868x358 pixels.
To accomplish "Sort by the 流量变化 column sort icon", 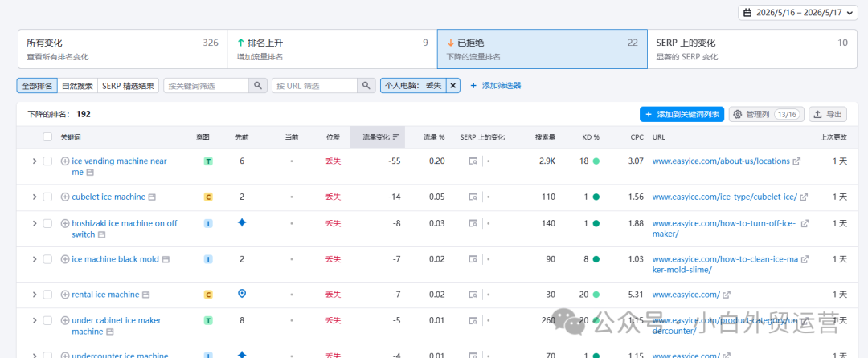I will (396, 137).
